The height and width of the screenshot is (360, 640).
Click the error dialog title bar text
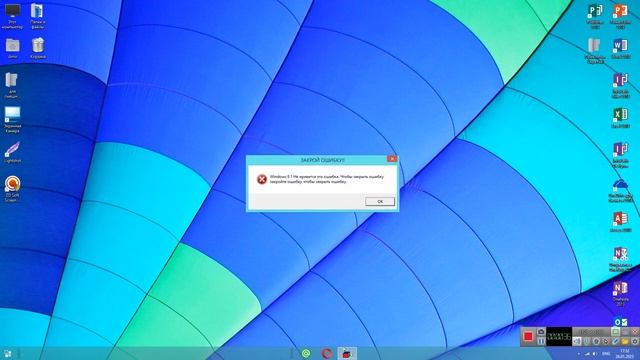[x=322, y=160]
